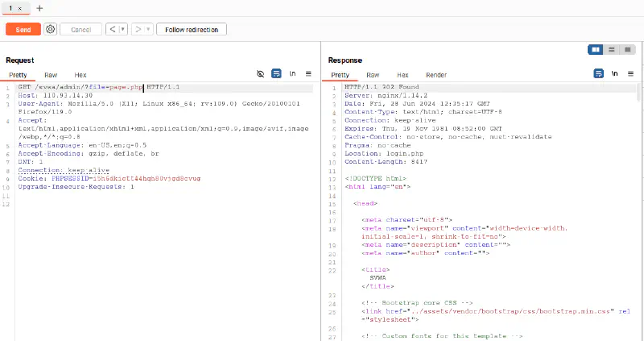
Task: Open the request settings gear icon
Action: pyautogui.click(x=51, y=29)
